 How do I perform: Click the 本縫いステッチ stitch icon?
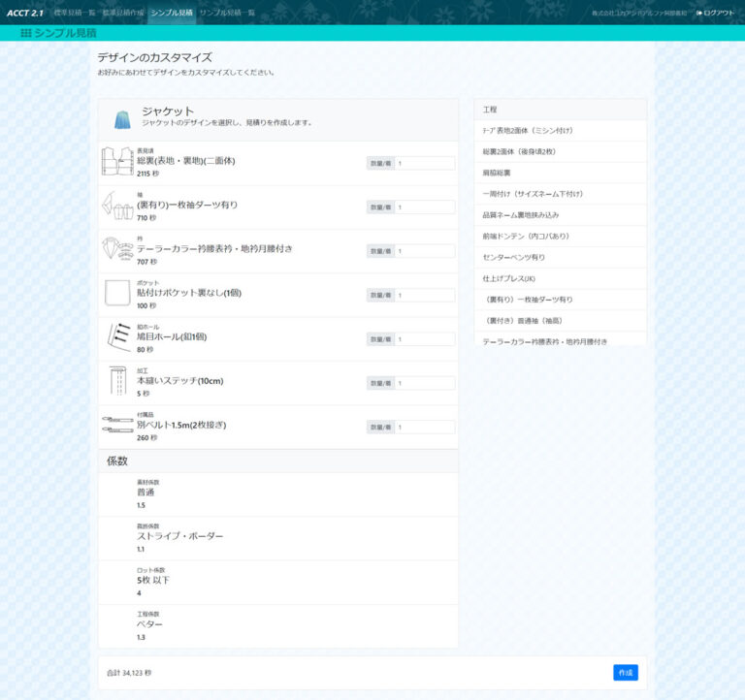tap(117, 381)
